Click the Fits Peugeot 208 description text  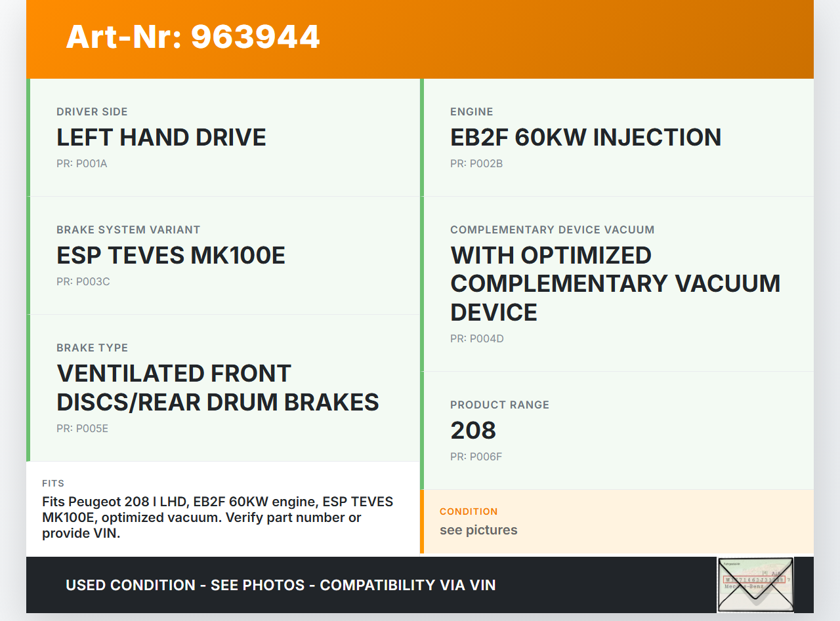pos(217,517)
